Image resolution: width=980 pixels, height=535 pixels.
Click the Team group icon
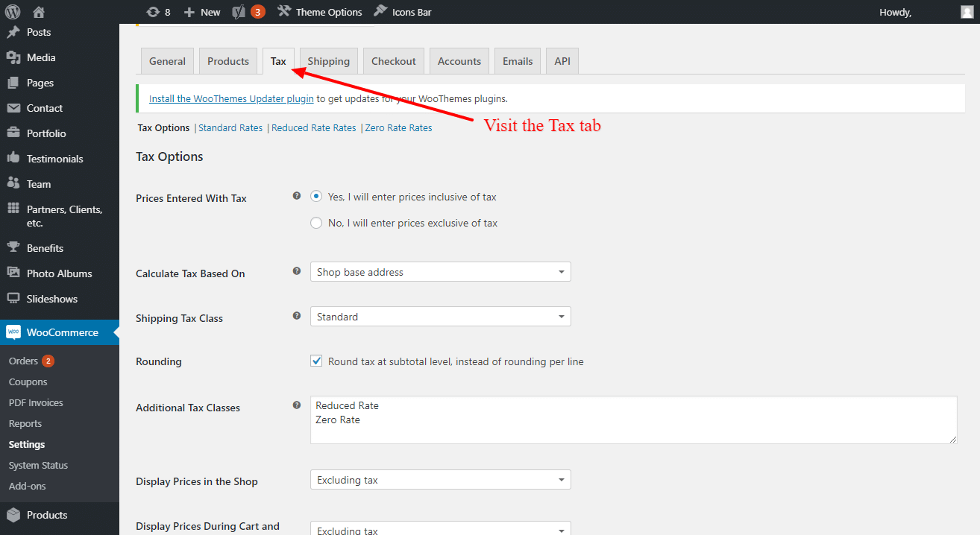(13, 183)
